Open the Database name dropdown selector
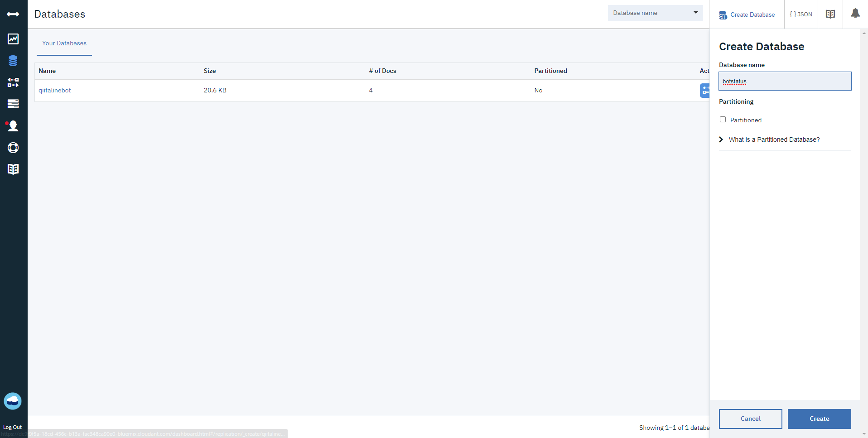The image size is (868, 438). tap(655, 13)
